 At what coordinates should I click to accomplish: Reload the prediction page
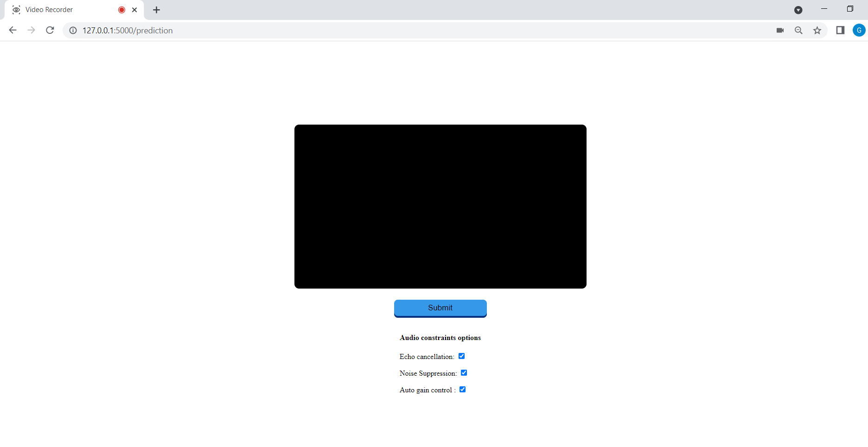click(x=50, y=30)
